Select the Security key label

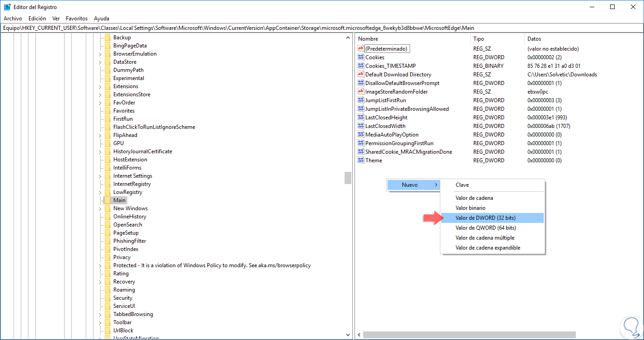[x=123, y=298]
